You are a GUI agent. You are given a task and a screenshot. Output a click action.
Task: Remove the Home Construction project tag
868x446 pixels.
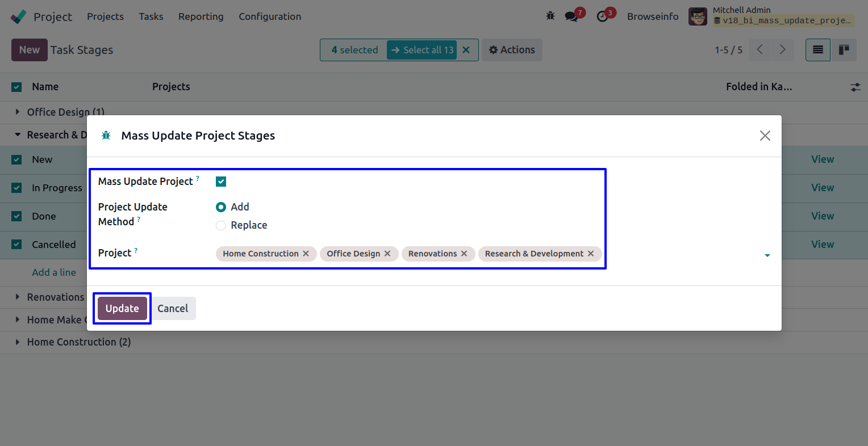pos(306,254)
